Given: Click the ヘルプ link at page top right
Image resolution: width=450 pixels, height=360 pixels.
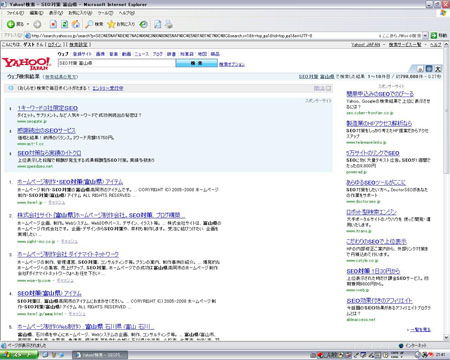Looking at the screenshot, I should click(x=435, y=44).
